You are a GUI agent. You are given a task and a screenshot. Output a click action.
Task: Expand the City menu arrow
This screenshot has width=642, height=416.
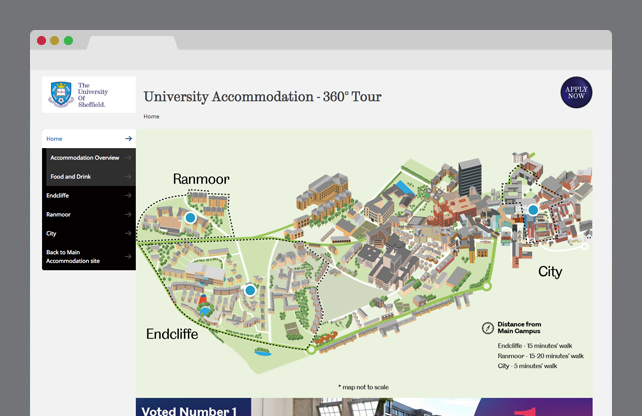pyautogui.click(x=128, y=234)
